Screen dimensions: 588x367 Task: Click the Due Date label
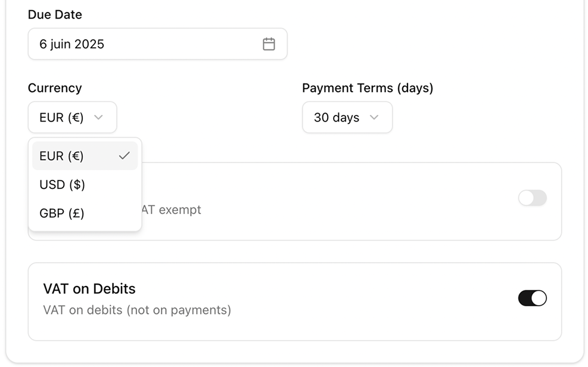(x=55, y=15)
